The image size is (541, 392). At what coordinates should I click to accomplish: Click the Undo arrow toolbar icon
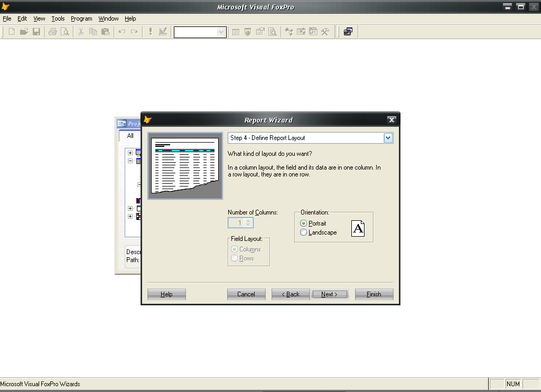point(122,32)
